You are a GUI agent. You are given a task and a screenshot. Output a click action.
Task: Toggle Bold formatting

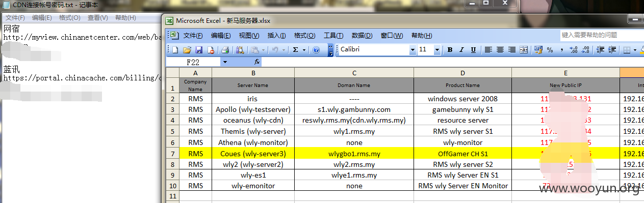click(450, 50)
